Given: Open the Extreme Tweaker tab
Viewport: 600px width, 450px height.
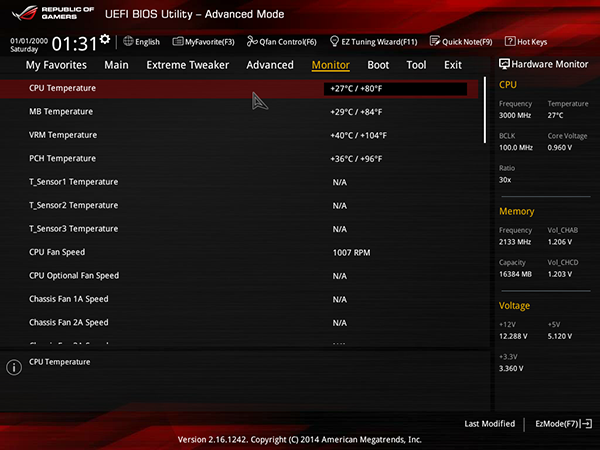Looking at the screenshot, I should 188,65.
